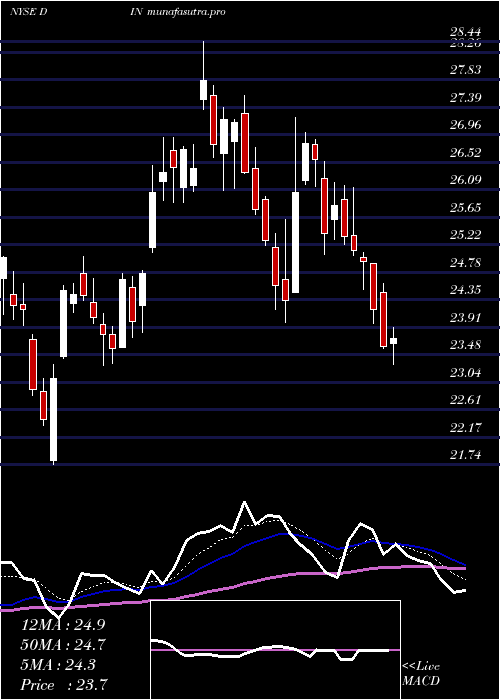Click the 21.74 price axis label

click(466, 455)
